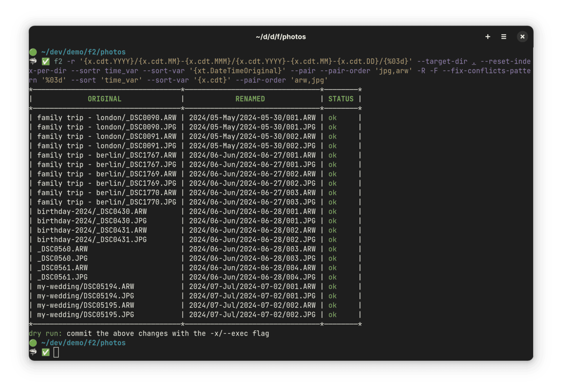Click the top ~/dev/demo/f2/photos path
The width and height of the screenshot is (562, 392).
point(83,52)
